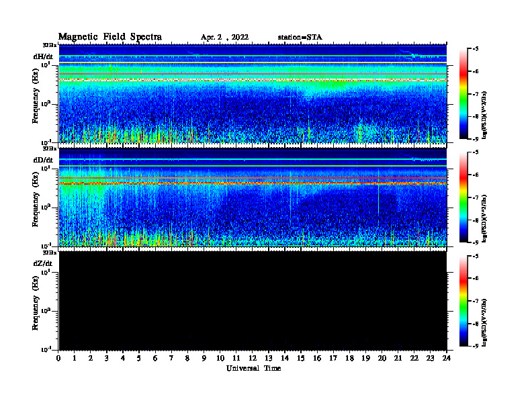Click hour '1' on the time axis
532x411 pixels.
75,359
